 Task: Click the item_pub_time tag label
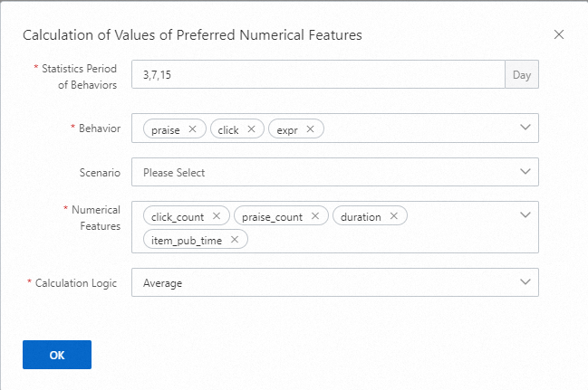click(186, 240)
